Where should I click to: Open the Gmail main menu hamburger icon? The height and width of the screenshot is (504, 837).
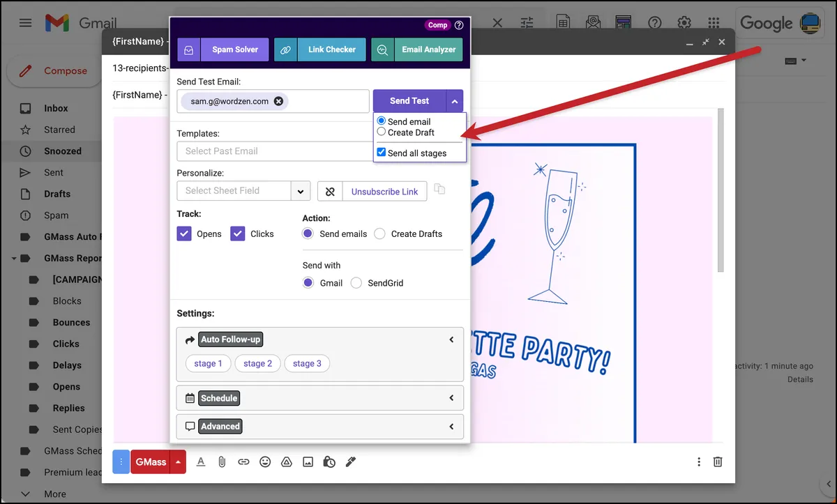[26, 23]
